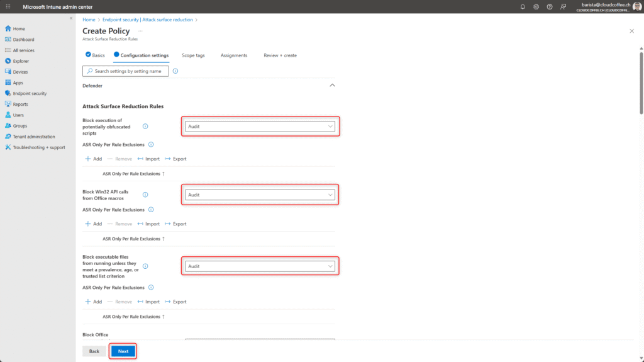Image resolution: width=644 pixels, height=362 pixels.
Task: Click Endpoint security breadcrumb link
Action: [147, 20]
